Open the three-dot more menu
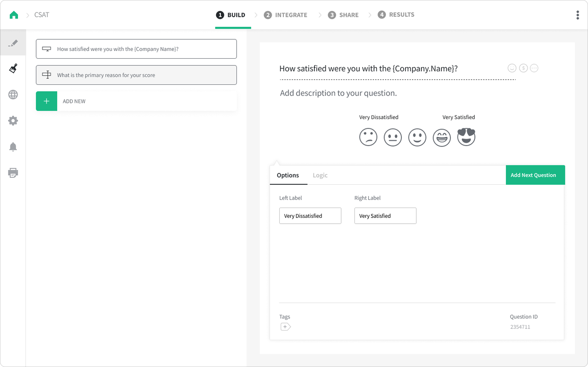Screen dimensions: 588x367 click(578, 15)
